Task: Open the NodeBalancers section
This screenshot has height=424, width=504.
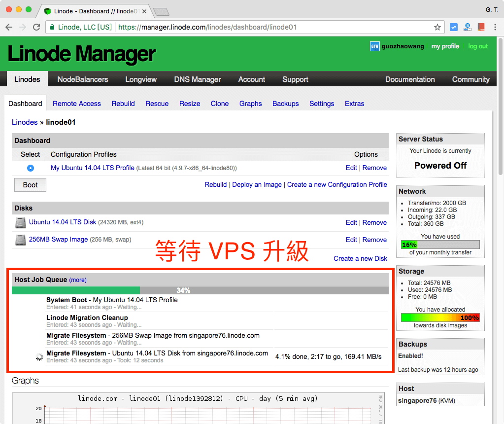Action: 82,79
